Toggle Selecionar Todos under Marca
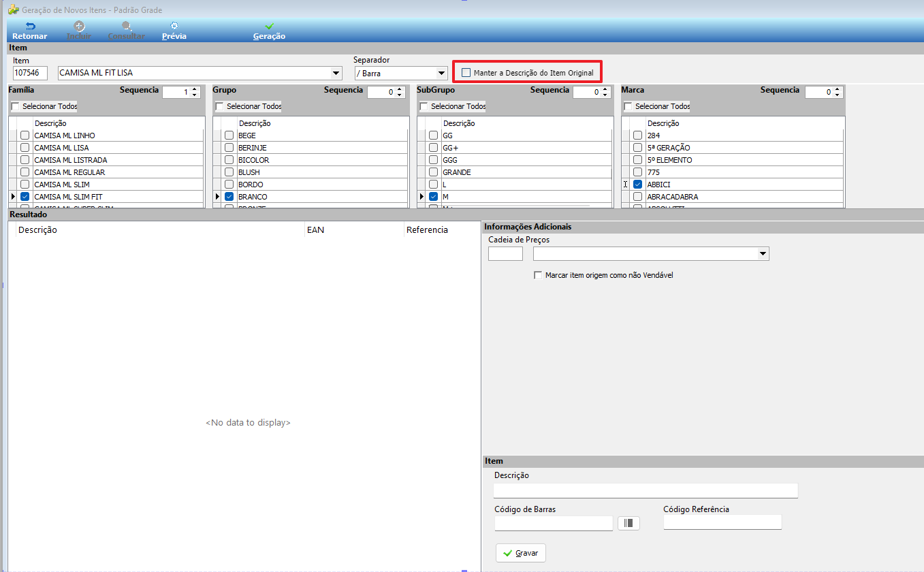The height and width of the screenshot is (572, 924). click(628, 106)
